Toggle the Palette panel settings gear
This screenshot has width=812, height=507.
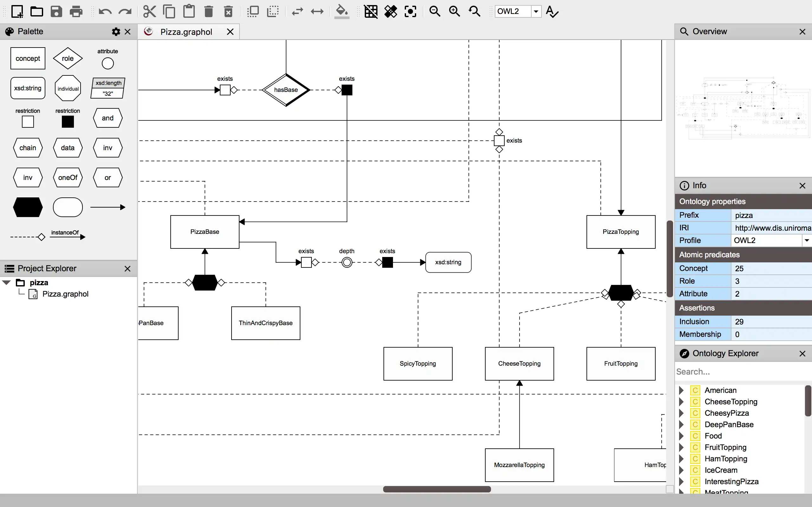pos(116,31)
